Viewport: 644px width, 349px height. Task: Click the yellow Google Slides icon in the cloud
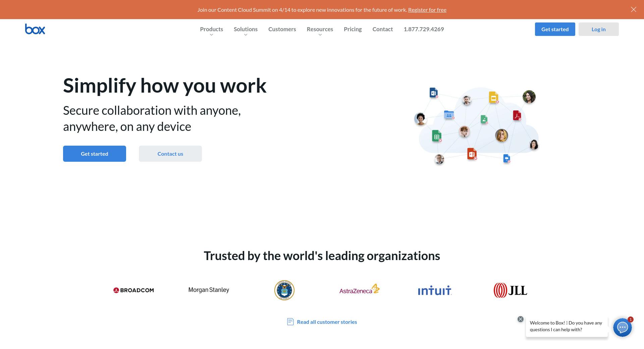coord(493,97)
